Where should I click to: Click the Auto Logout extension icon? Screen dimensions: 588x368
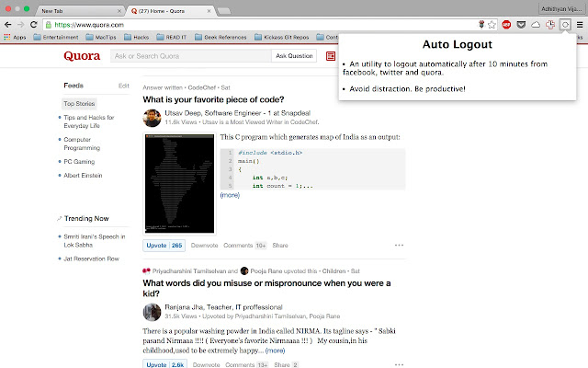[x=565, y=25]
